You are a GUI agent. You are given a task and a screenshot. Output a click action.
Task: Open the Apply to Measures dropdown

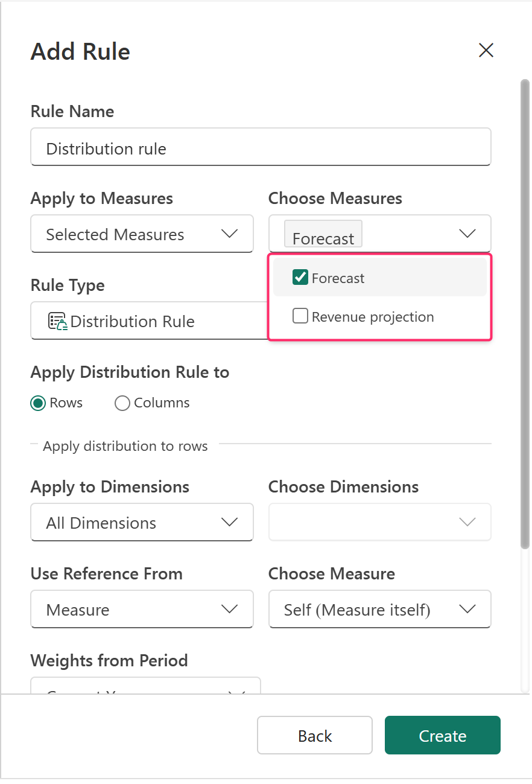pos(142,234)
